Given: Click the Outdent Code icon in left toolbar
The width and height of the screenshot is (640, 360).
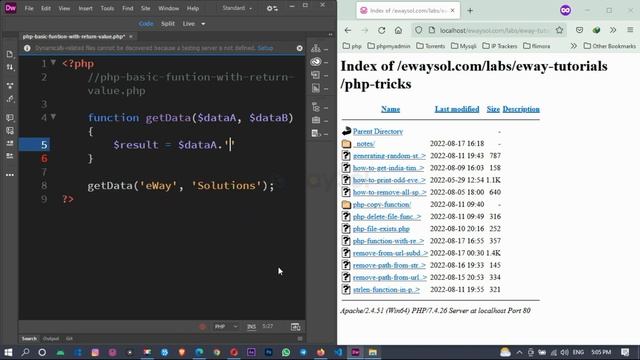Looking at the screenshot, I should 10,156.
